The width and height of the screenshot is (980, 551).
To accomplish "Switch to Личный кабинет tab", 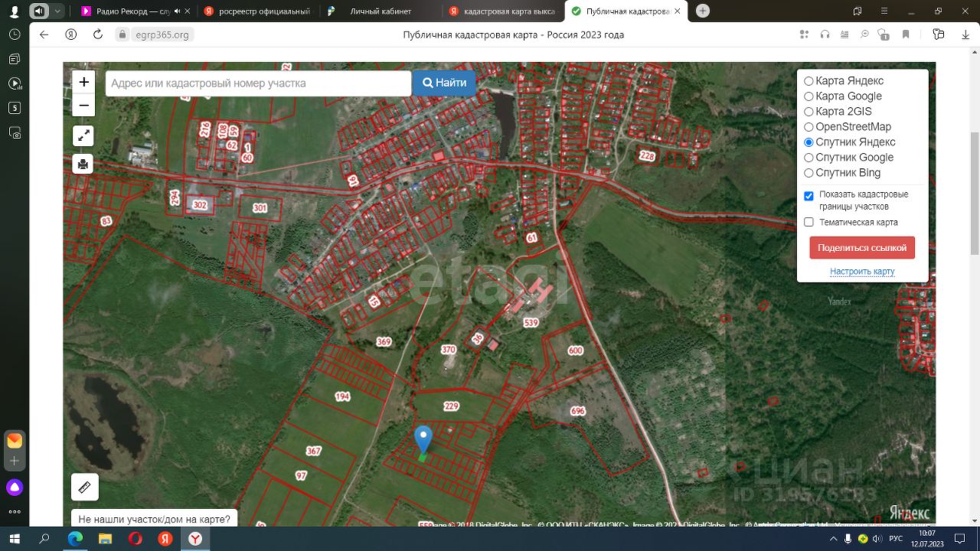I will pyautogui.click(x=380, y=11).
